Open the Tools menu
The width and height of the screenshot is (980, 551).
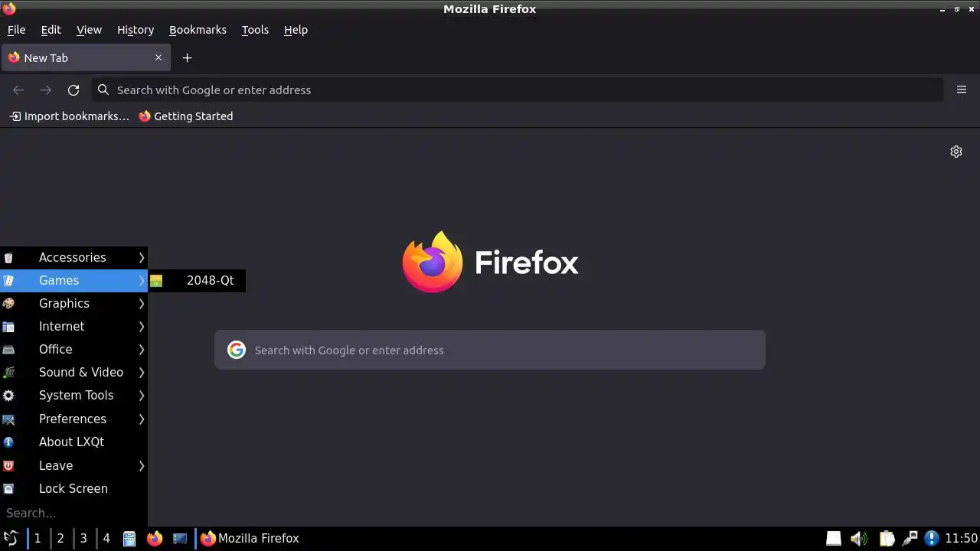(255, 30)
